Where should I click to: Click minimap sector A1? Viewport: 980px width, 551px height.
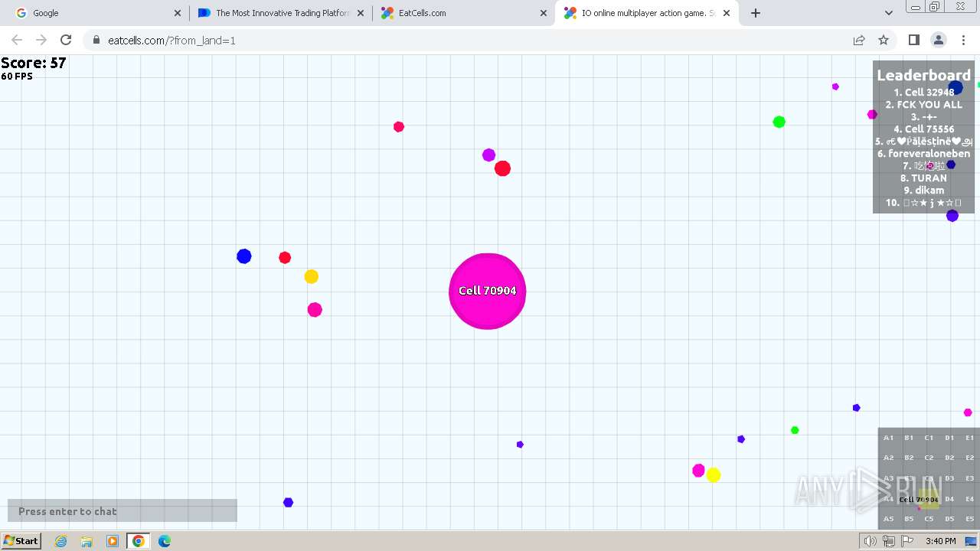[x=888, y=438]
